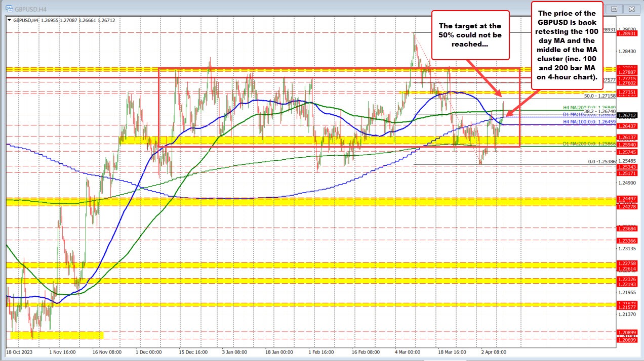The width and height of the screenshot is (644, 361).
Task: Click the Restore window icon
Action: point(614,9)
